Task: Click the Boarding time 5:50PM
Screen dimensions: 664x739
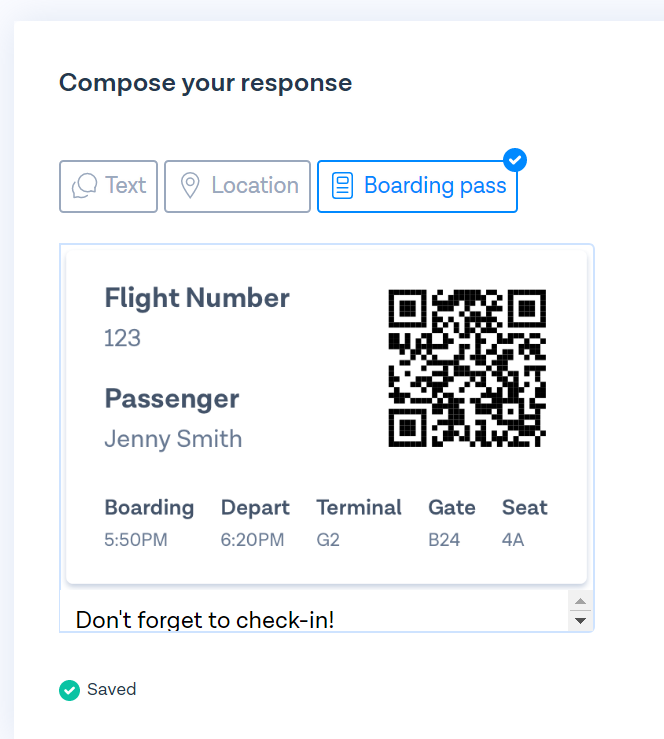Action: coord(136,540)
